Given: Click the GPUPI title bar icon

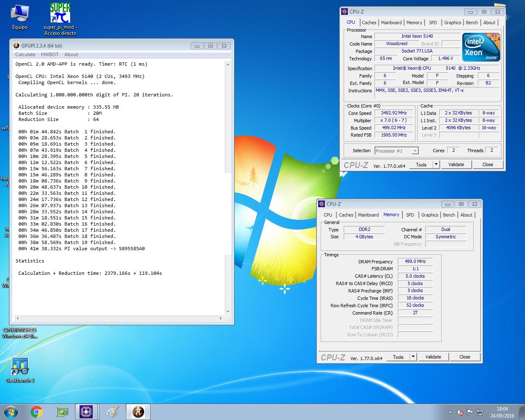Looking at the screenshot, I should pyautogui.click(x=16, y=46).
